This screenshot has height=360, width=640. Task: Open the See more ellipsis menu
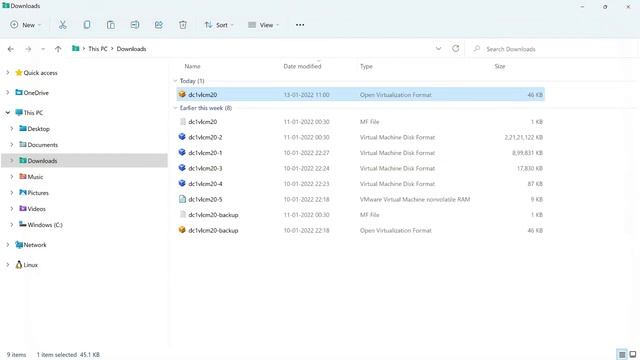tap(300, 25)
